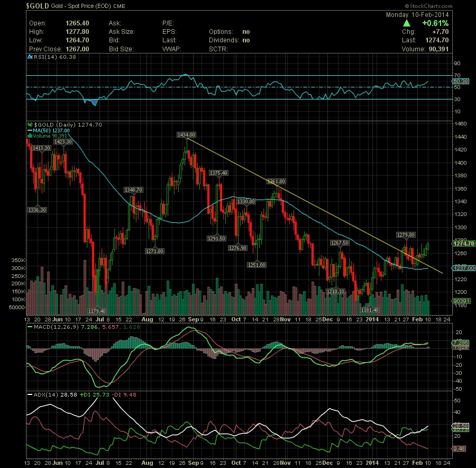Screen dimensions: 476x468
Task: Select the 1279.80 recent high label
Action: pos(406,234)
